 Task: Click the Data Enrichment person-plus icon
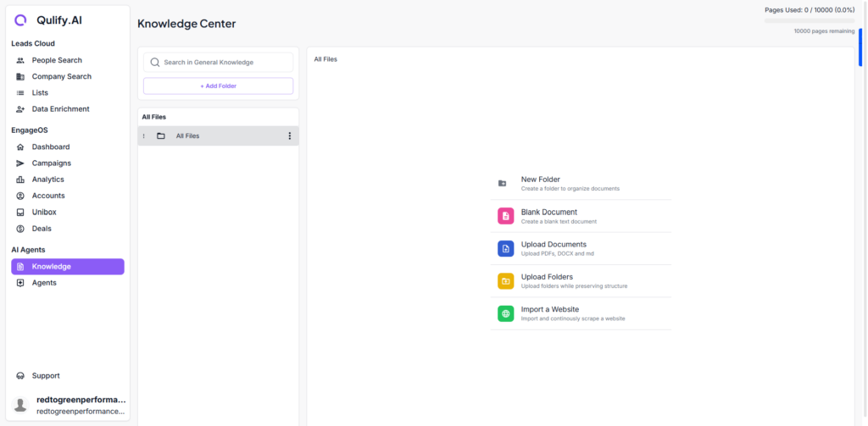pyautogui.click(x=20, y=109)
